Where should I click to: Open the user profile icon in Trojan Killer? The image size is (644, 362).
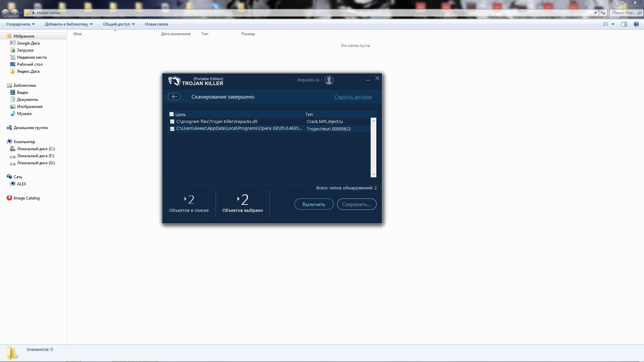(x=329, y=80)
